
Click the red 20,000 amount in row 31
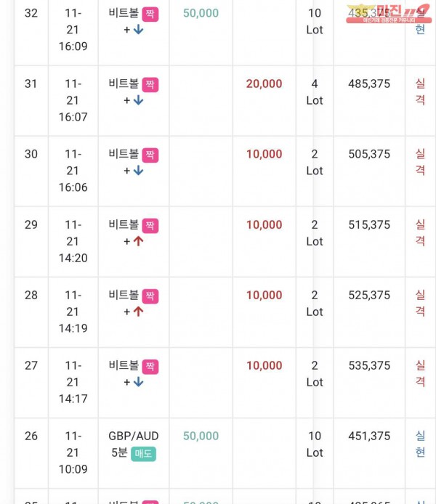click(265, 84)
